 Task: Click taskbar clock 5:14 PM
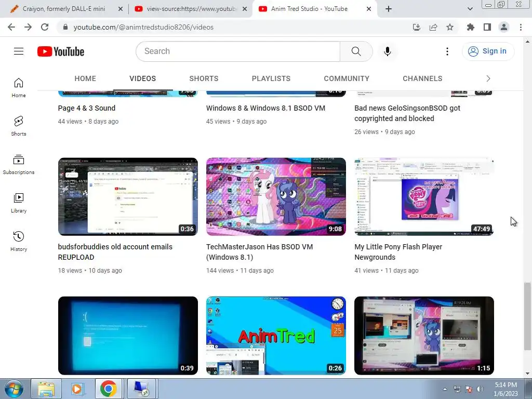pyautogui.click(x=506, y=389)
